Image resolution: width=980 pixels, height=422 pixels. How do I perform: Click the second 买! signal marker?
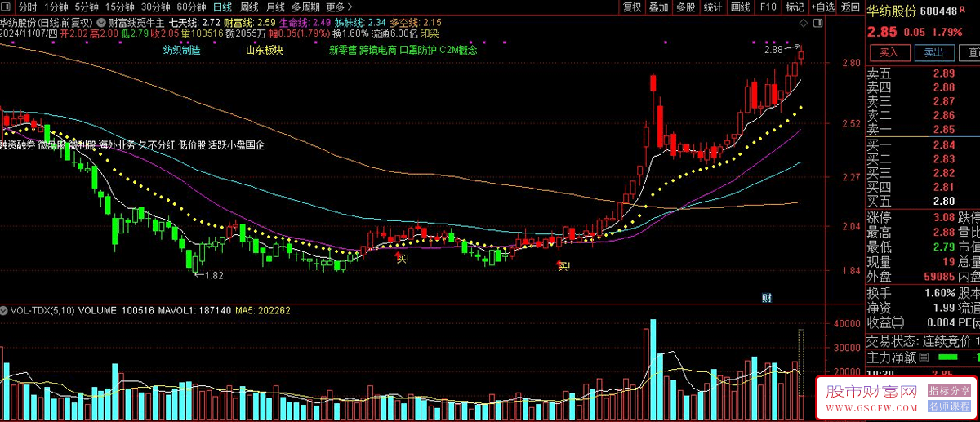coord(563,265)
